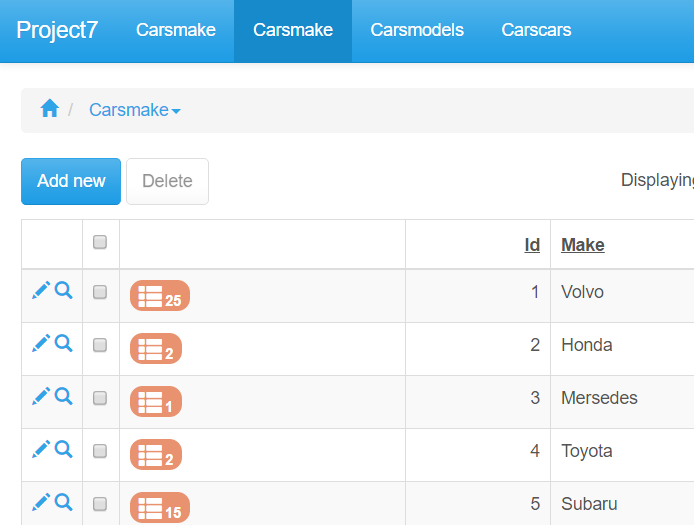View Volvo record with magnifier icon
The image size is (694, 525).
click(x=64, y=291)
